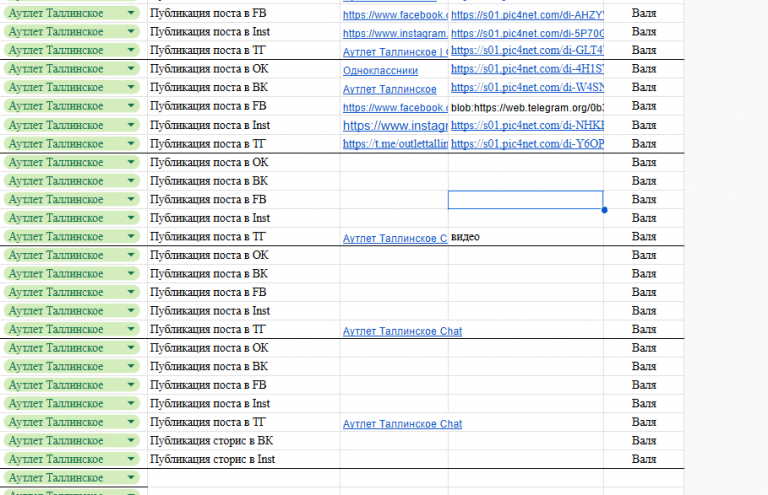Follow the t.me/outlettallin link
The height and width of the screenshot is (495, 768).
[395, 144]
